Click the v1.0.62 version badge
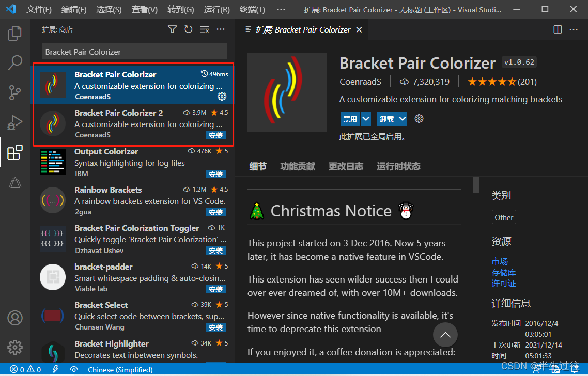588x376 pixels. coord(519,62)
